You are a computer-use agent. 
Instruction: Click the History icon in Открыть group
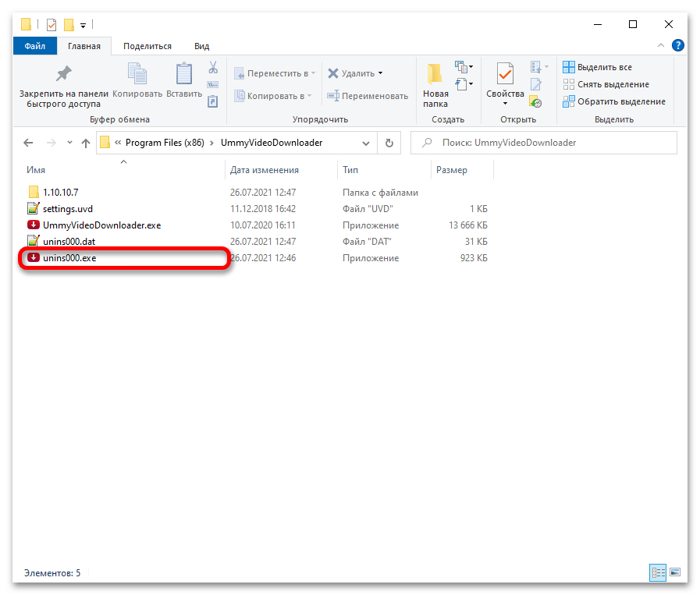pos(535,101)
